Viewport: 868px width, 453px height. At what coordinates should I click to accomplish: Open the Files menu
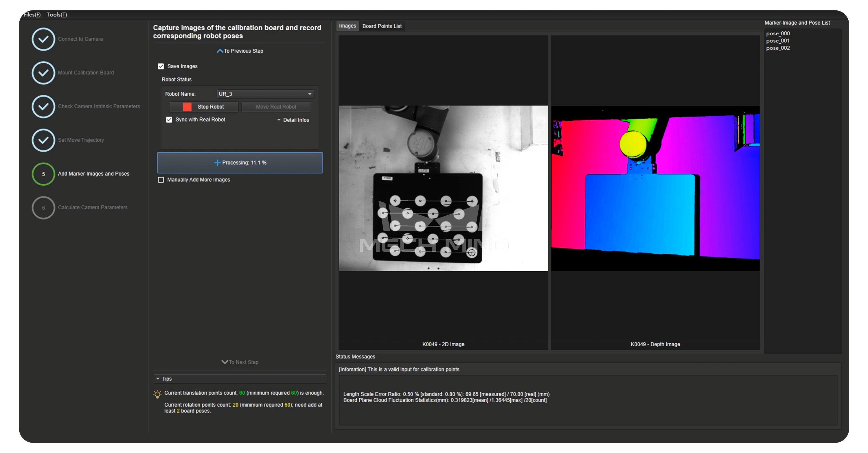click(32, 14)
